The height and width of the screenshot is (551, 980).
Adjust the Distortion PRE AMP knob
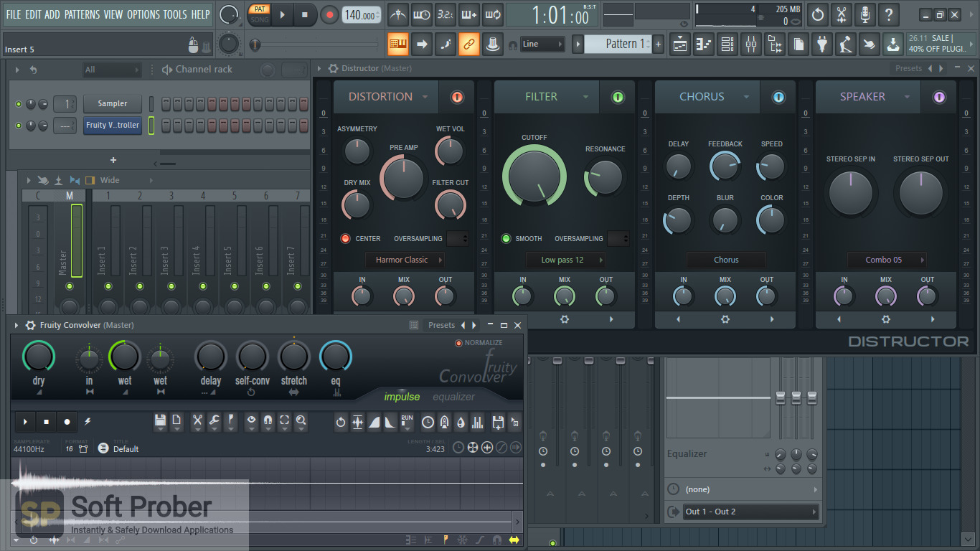tap(404, 177)
